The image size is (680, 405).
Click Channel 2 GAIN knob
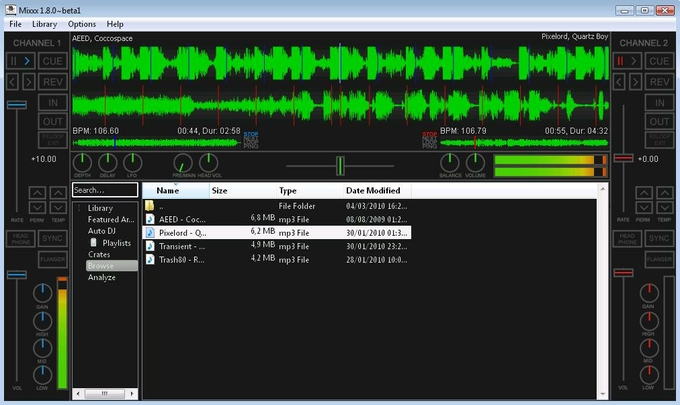649,294
